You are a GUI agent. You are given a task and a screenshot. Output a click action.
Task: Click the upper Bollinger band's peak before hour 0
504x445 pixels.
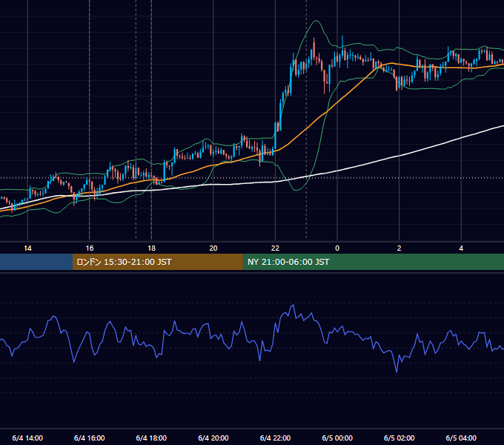coord(316,21)
